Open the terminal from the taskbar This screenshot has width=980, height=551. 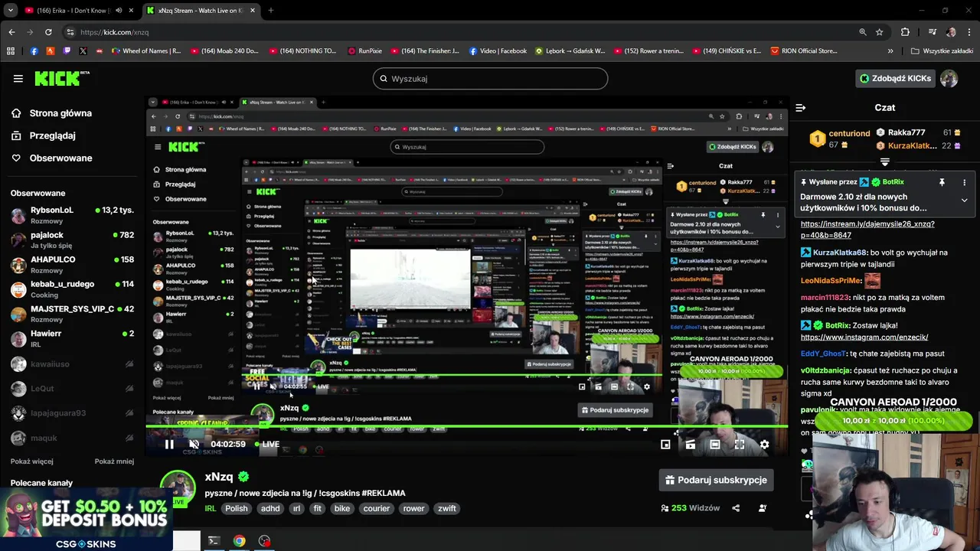[214, 541]
